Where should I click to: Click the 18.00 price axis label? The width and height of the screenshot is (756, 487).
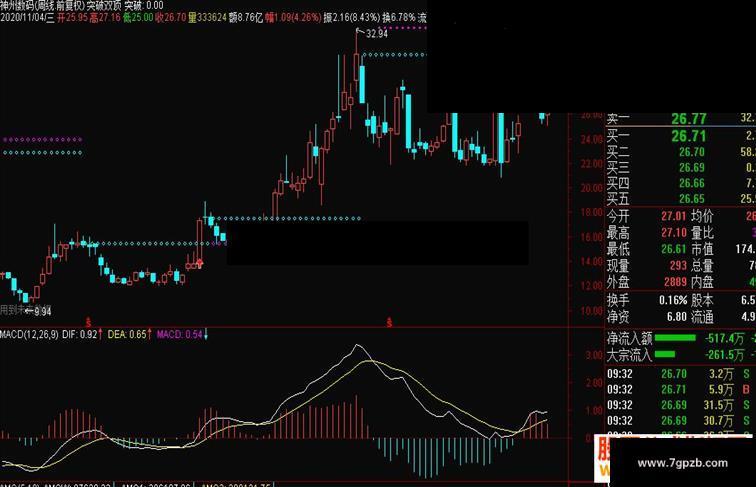click(592, 212)
